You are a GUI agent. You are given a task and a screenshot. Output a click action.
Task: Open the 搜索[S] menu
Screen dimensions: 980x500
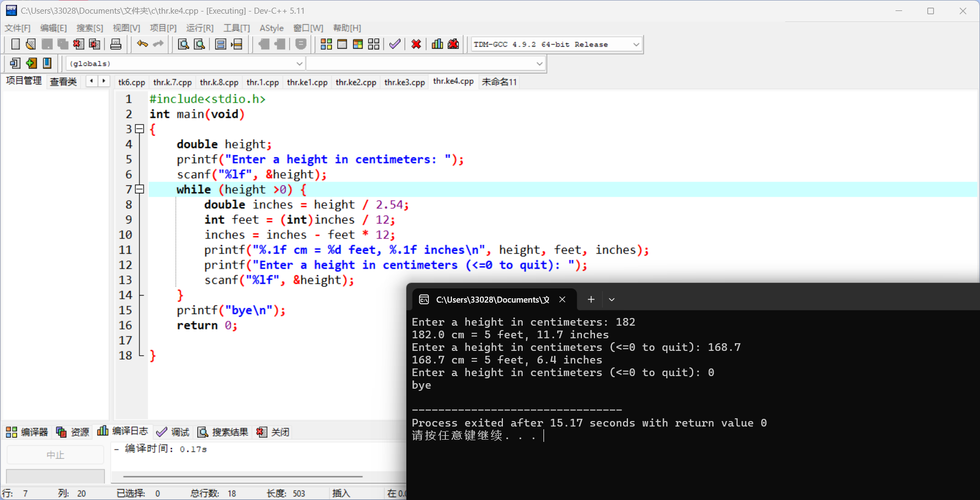pos(90,28)
